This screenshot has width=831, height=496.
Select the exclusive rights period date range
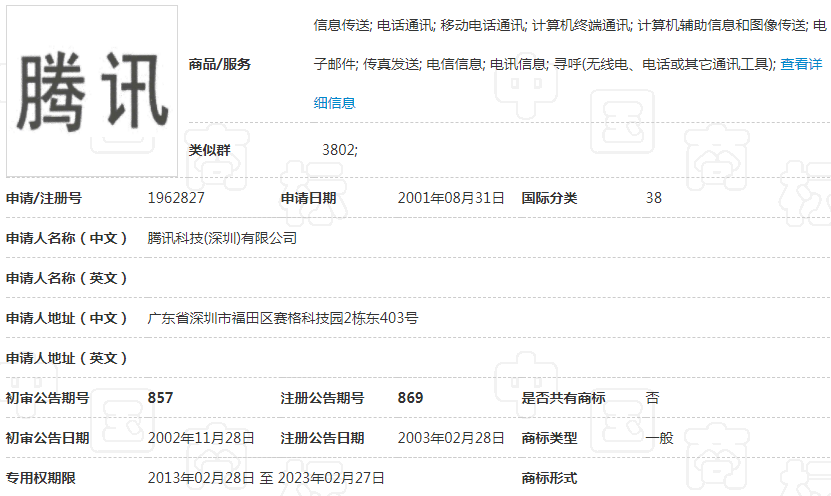(x=266, y=478)
